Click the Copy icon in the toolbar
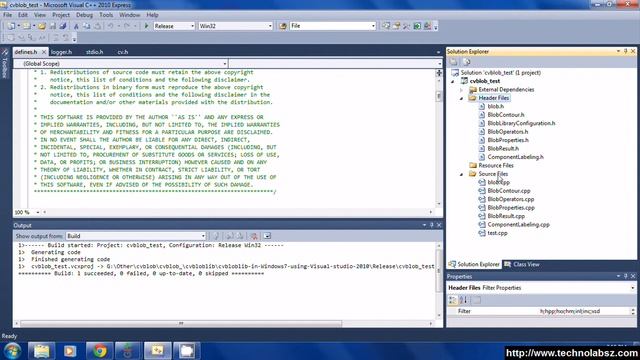Image resolution: width=640 pixels, height=360 pixels. (x=87, y=26)
